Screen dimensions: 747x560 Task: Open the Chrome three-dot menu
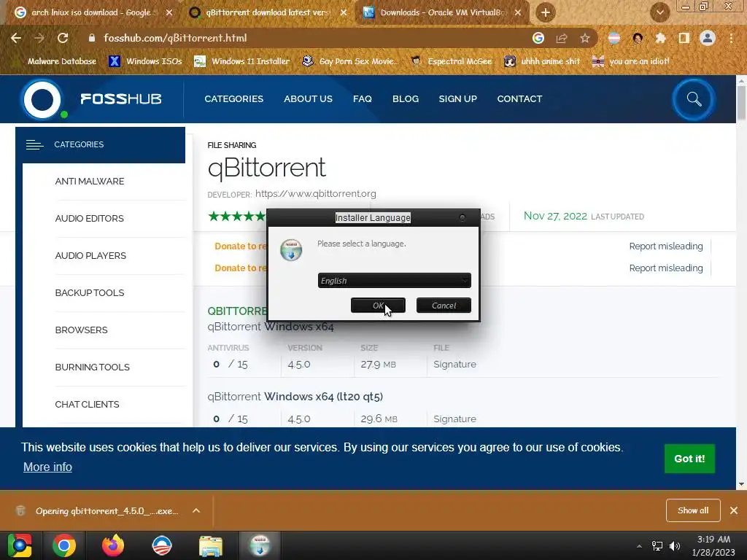(x=731, y=38)
